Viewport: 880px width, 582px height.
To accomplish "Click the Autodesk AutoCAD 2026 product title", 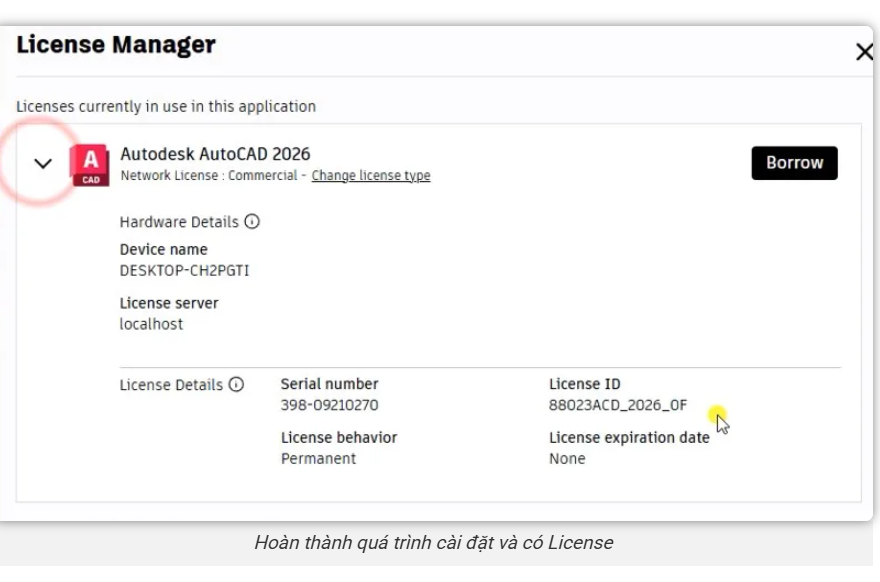I will pyautogui.click(x=215, y=154).
